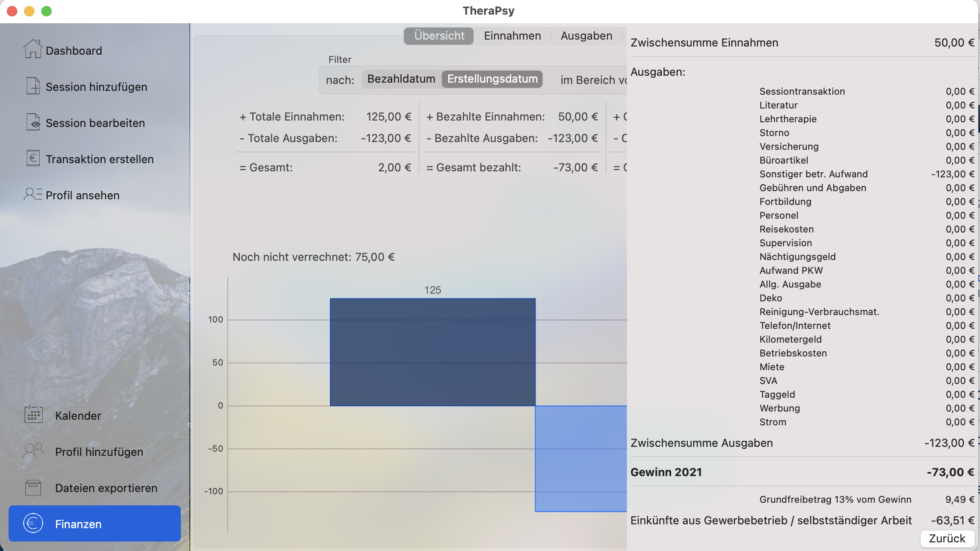The image size is (980, 551).
Task: Click the Dateien exportieren archive icon
Action: (x=34, y=487)
